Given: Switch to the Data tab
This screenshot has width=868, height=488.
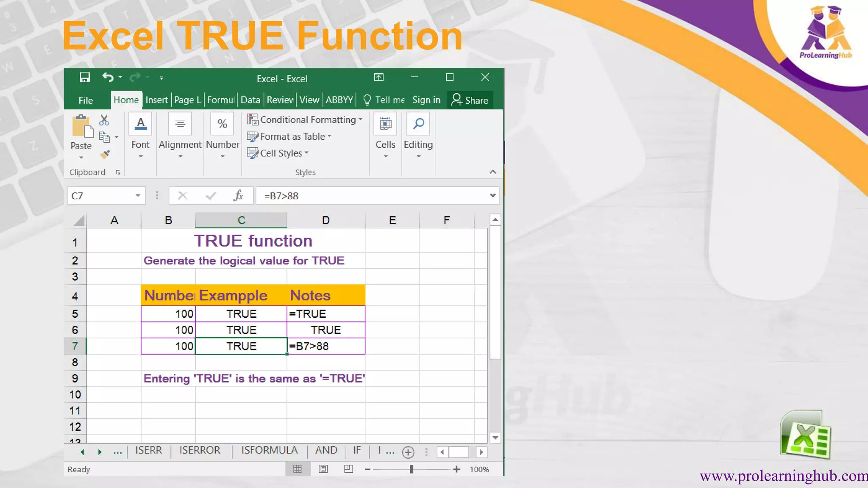Looking at the screenshot, I should click(x=250, y=100).
